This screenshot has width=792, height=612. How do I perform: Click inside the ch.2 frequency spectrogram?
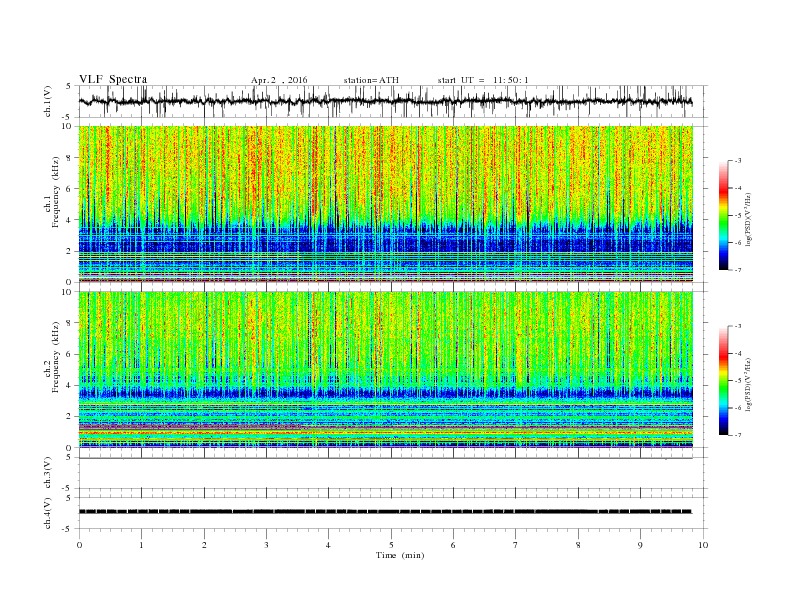pyautogui.click(x=386, y=369)
